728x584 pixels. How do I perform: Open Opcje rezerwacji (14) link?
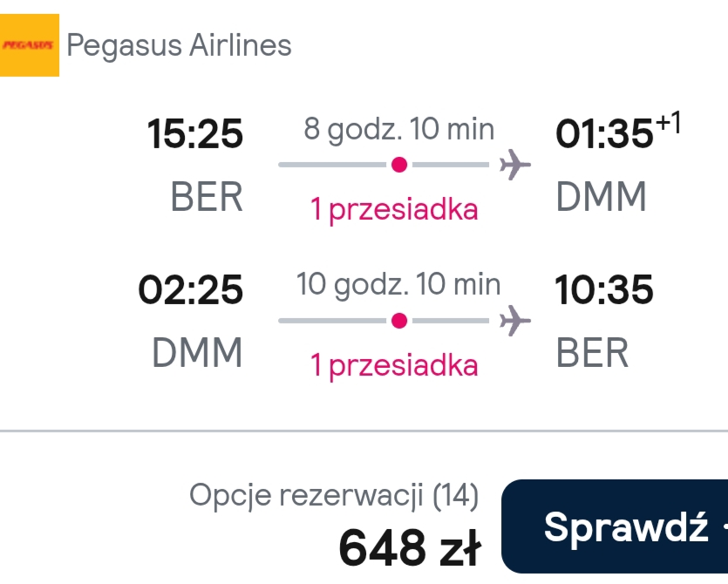334,495
